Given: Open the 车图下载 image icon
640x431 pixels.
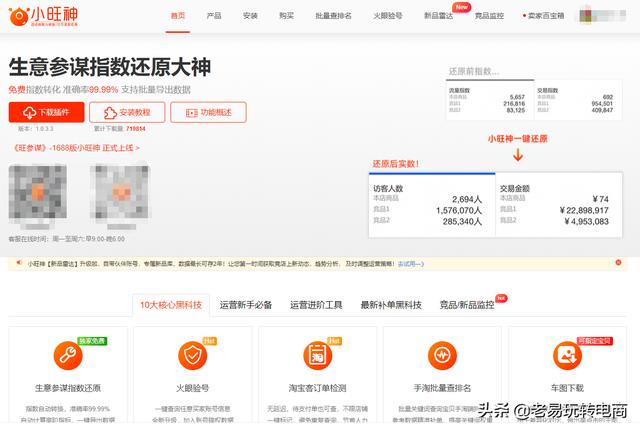Looking at the screenshot, I should [x=567, y=354].
